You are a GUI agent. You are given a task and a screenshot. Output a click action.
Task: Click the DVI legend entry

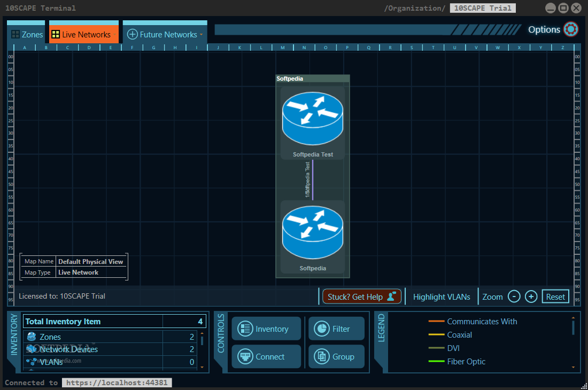tap(444, 348)
